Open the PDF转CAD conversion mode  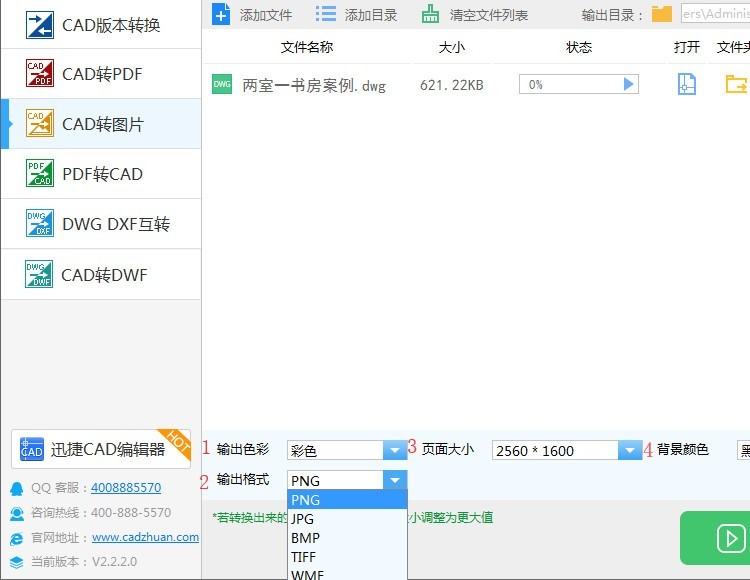tap(101, 174)
